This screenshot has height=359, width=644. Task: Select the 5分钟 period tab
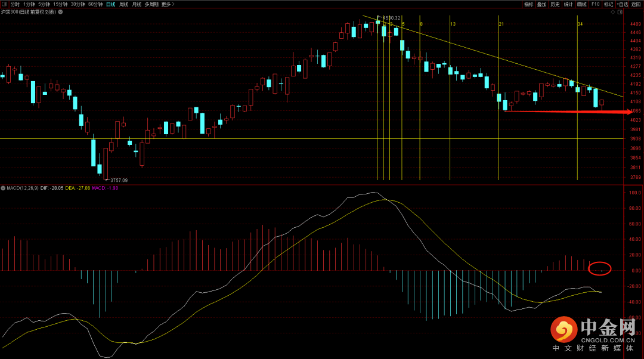44,4
